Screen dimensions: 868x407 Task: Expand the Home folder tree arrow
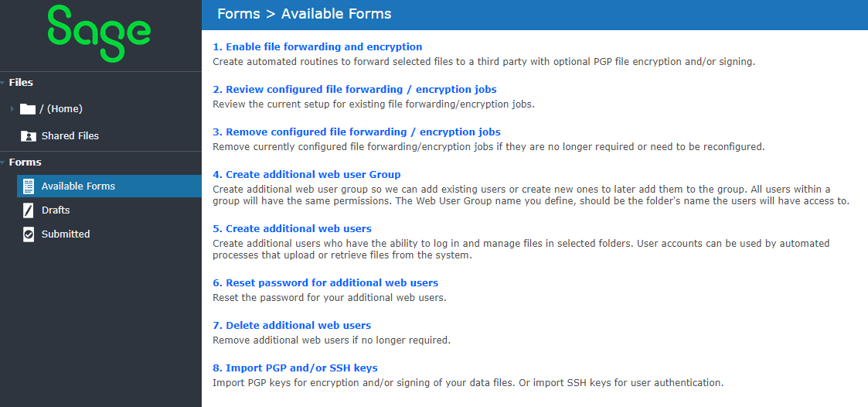[12, 109]
